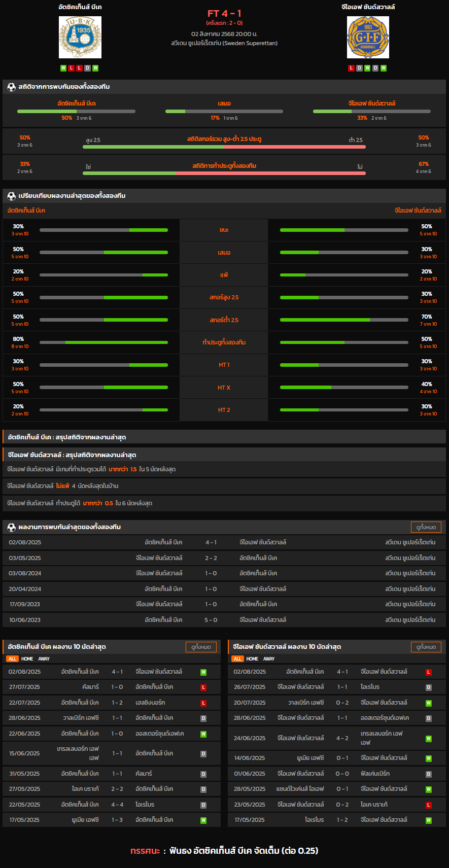Collapse จีไอเอฟ ซันด์สวาลล์ : สรุปสถิติจากผลงานล่าสุด section
Screen dimensions: 449x868
point(224,455)
